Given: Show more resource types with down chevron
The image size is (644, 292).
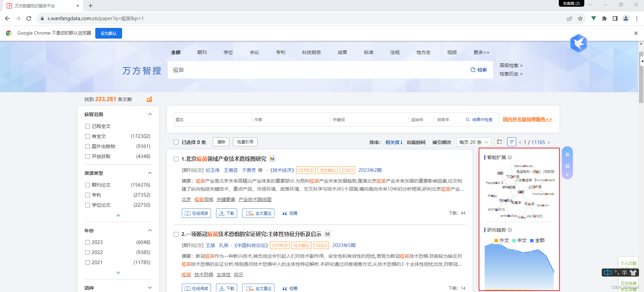Looking at the screenshot, I should tap(118, 215).
